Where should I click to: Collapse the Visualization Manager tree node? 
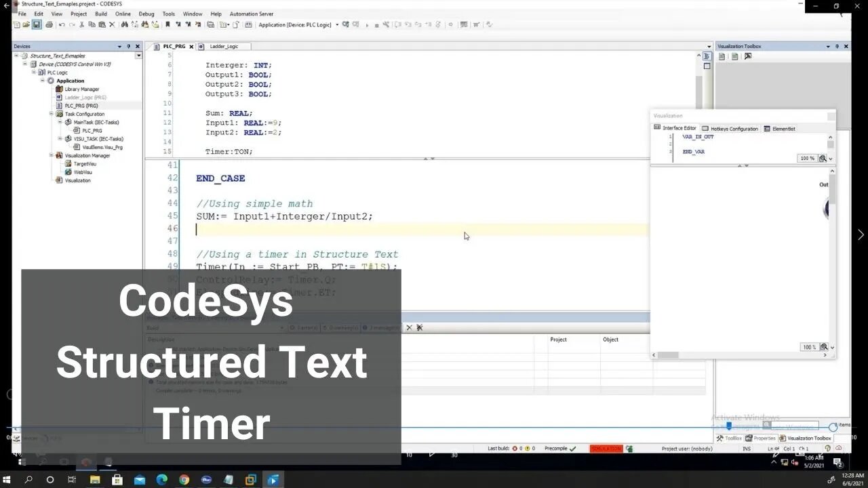52,155
